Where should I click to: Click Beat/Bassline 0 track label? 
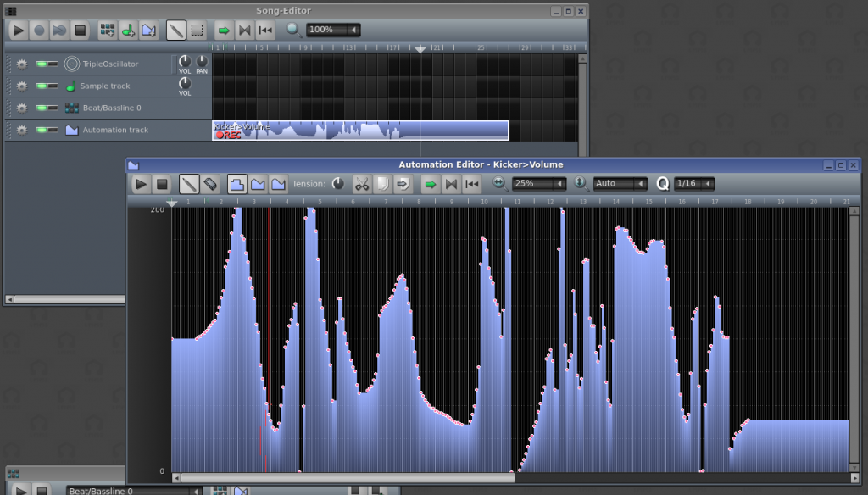(x=112, y=108)
